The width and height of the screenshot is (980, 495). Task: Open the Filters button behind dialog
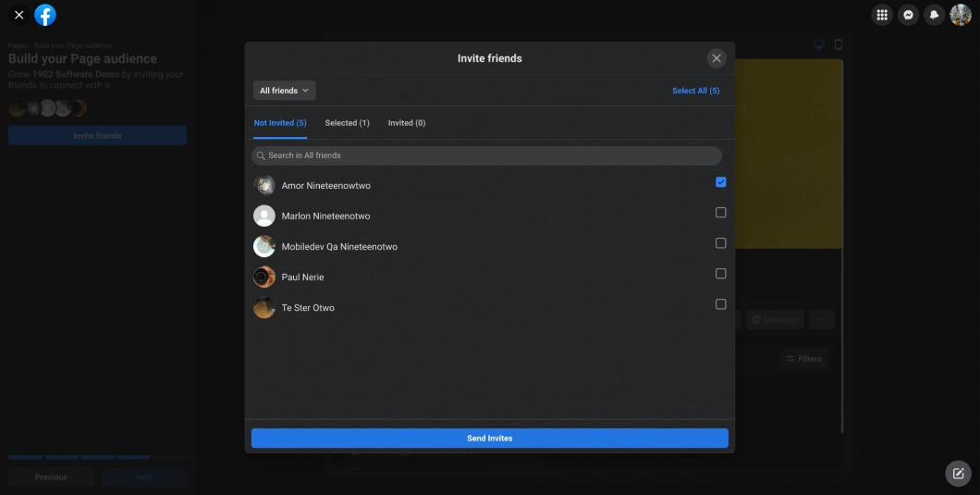[803, 359]
